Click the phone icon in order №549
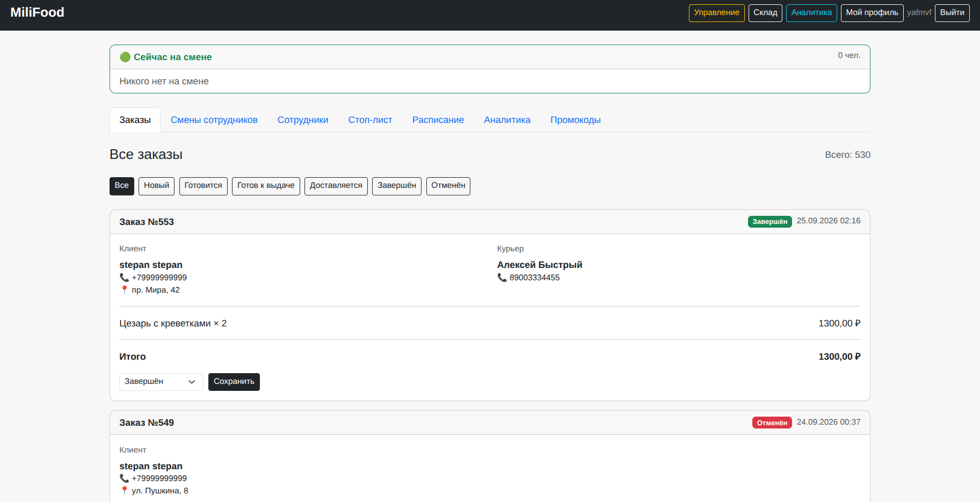980x502 pixels. coord(124,478)
